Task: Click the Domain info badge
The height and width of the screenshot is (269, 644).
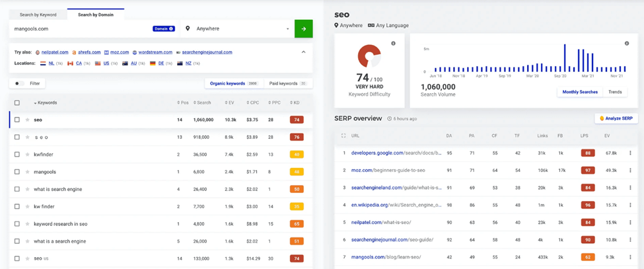Action: 164,28
